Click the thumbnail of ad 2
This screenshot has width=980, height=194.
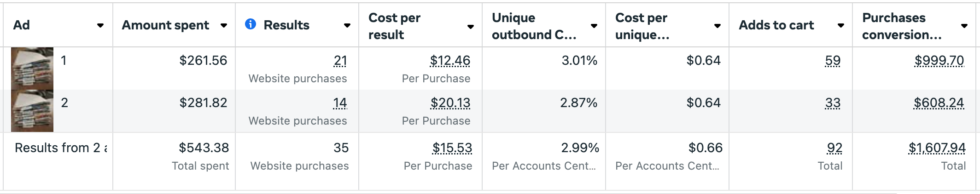tap(32, 111)
